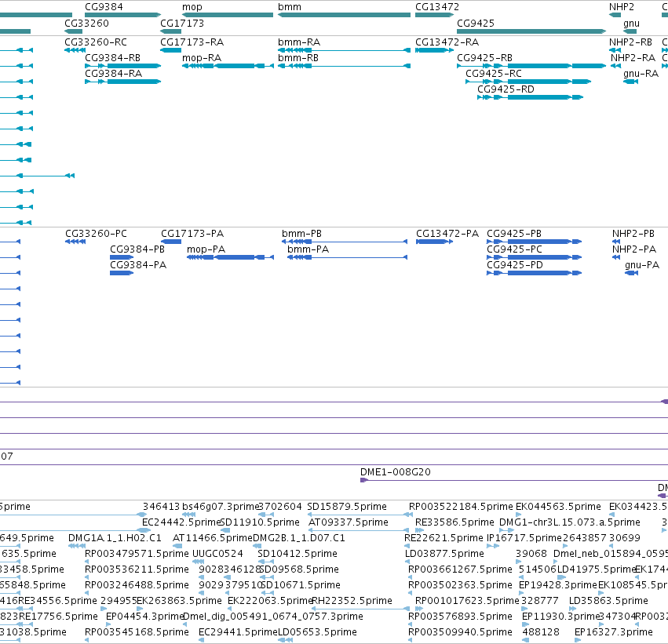This screenshot has height=644, width=668.
Task: Select transcript bmm-RA
Action: pos(344,50)
